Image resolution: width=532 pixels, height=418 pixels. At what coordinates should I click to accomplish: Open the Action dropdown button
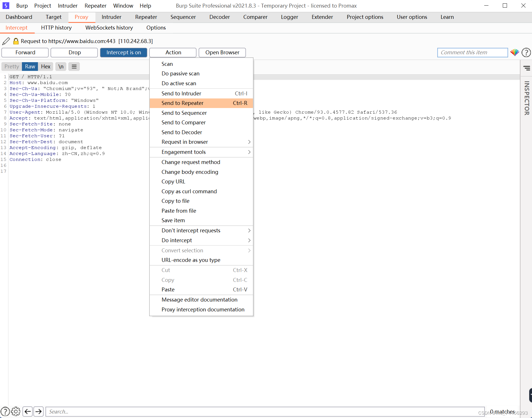[x=173, y=53]
